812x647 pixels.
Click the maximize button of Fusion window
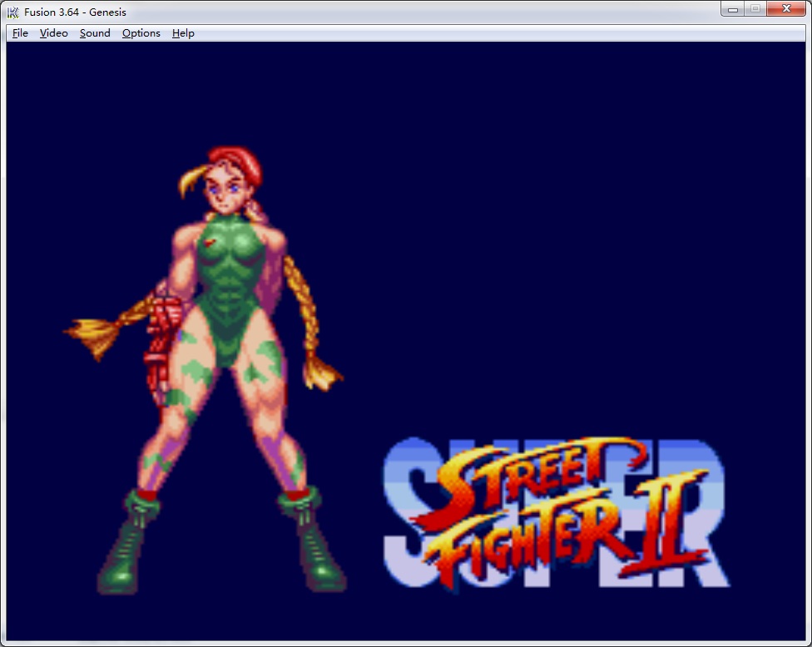(x=755, y=9)
